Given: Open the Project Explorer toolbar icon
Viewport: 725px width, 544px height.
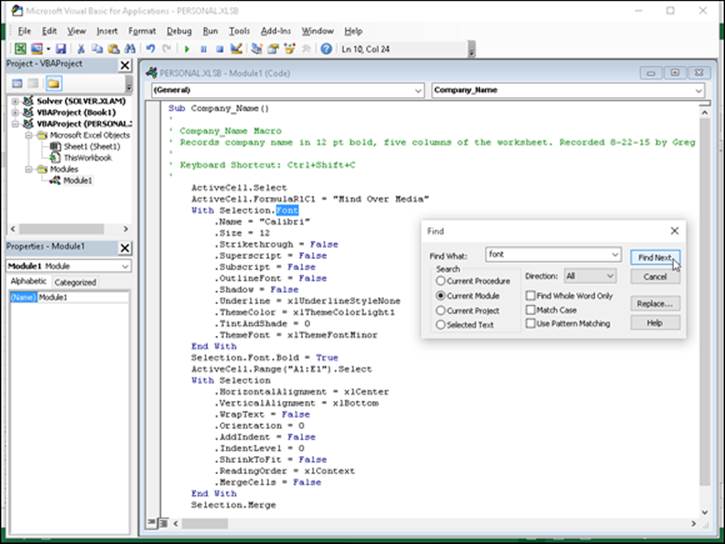Looking at the screenshot, I should (257, 49).
